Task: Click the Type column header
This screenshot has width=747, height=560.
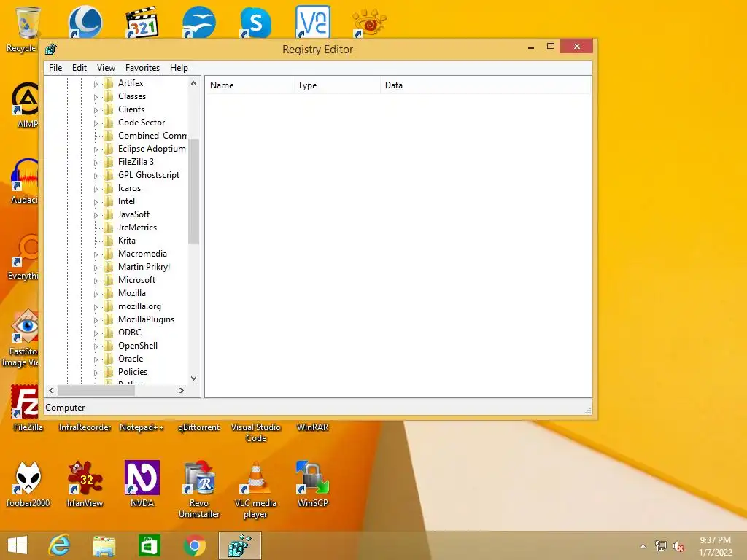Action: coord(337,85)
